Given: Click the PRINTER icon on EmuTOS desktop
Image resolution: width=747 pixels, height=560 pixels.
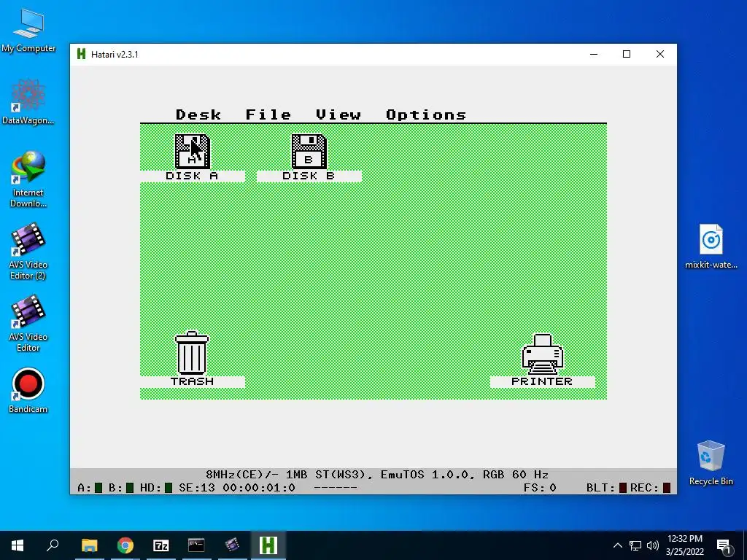Looking at the screenshot, I should point(543,354).
